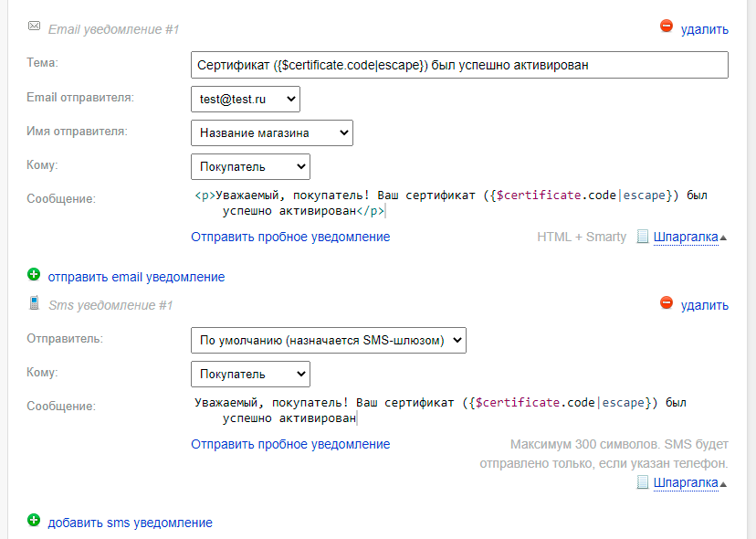The image size is (756, 539).
Task: Open the email Кому dropdown Покупатель
Action: 250,166
